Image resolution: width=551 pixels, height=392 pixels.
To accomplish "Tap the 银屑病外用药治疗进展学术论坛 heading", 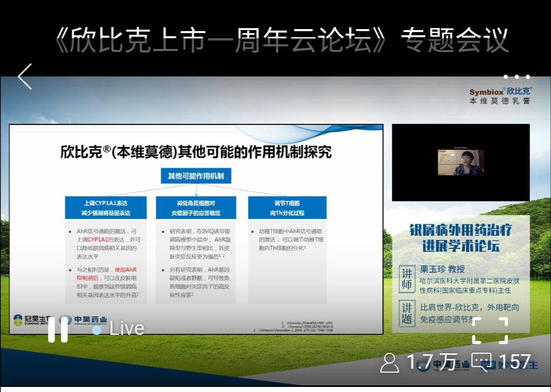I will [461, 238].
